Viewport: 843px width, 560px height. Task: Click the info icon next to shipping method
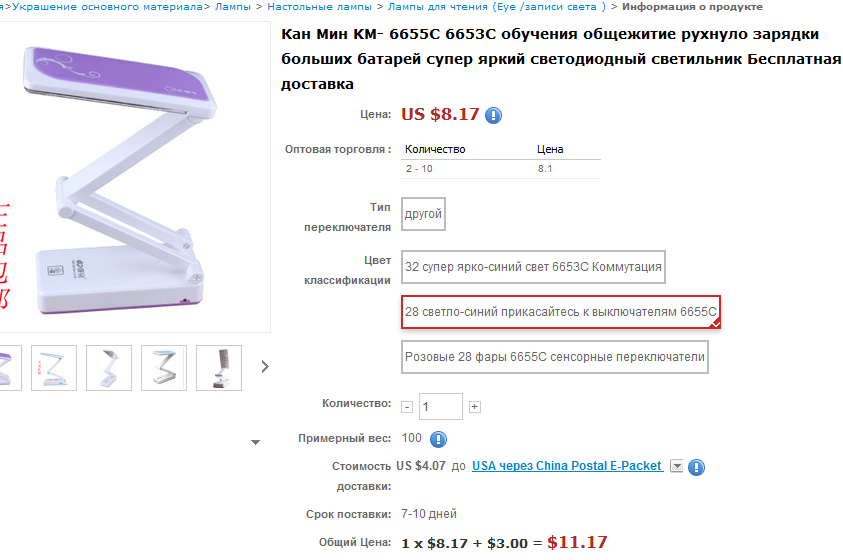pyautogui.click(x=696, y=467)
